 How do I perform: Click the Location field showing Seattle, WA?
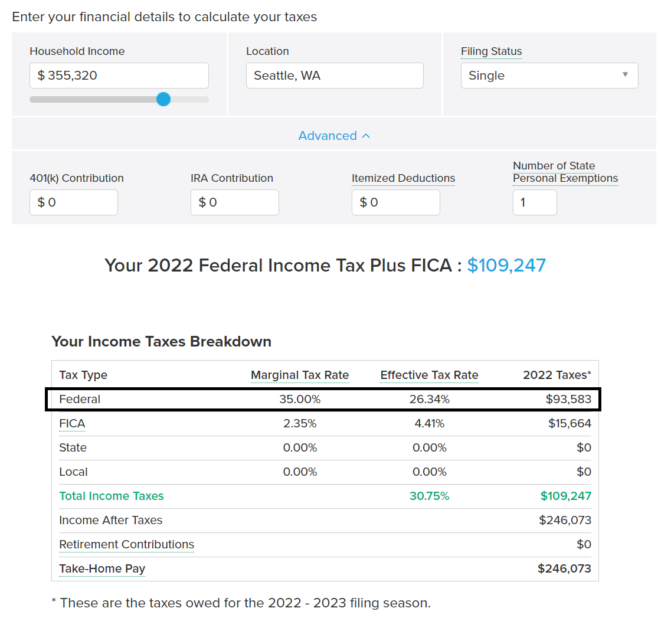click(x=335, y=76)
